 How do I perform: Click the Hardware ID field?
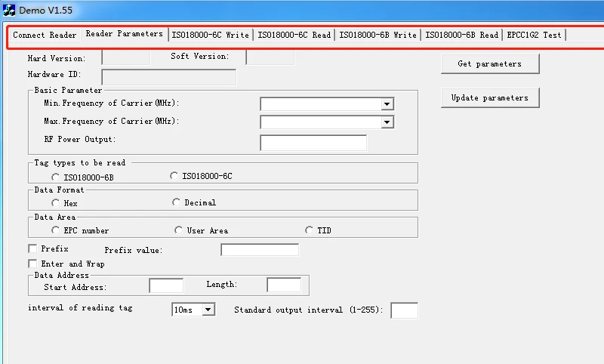click(168, 77)
